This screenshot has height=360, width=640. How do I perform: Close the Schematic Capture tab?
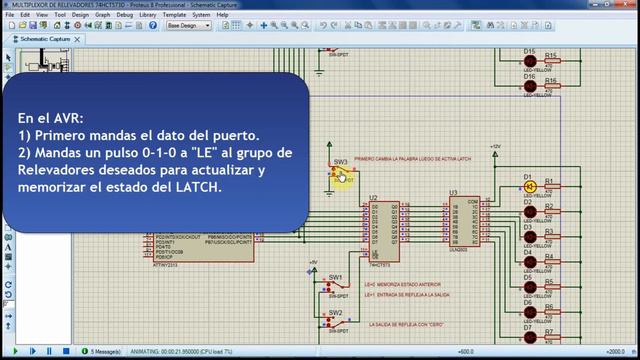77,40
